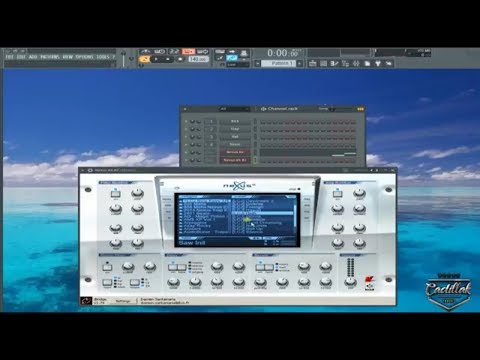The height and width of the screenshot is (360, 480).
Task: Toggle the orange pattern/song mode button
Action: tap(144, 59)
